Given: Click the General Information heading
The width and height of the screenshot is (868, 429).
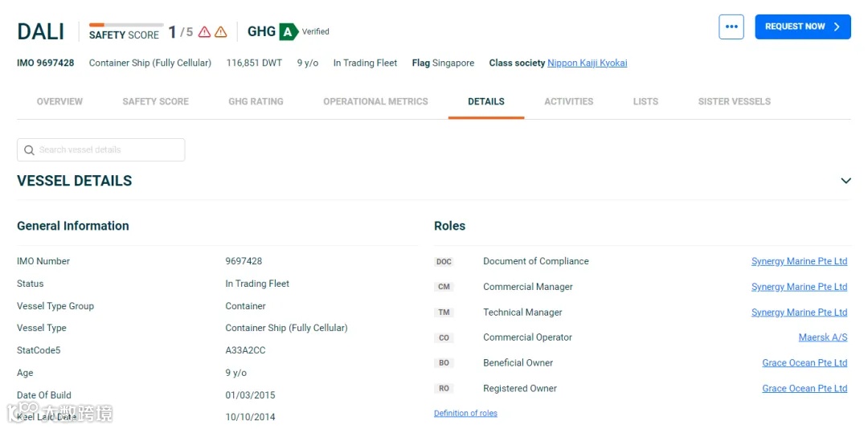Looking at the screenshot, I should point(73,226).
